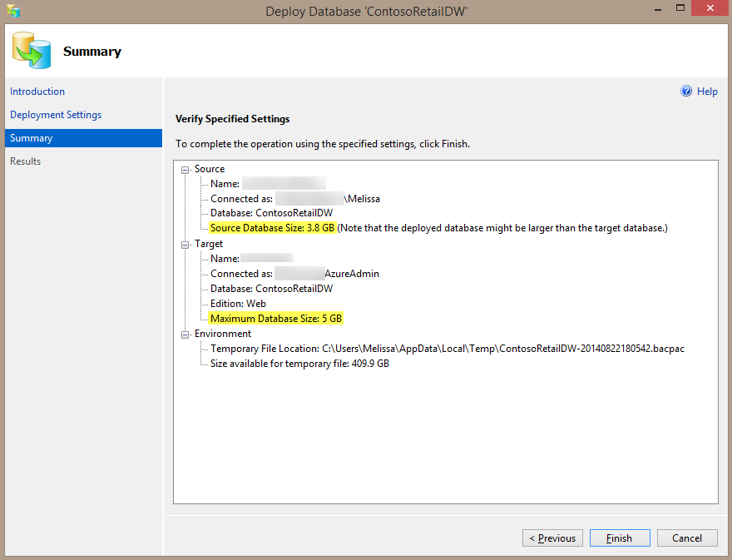Image resolution: width=732 pixels, height=560 pixels.
Task: Cancel the deployment wizard
Action: click(x=687, y=538)
